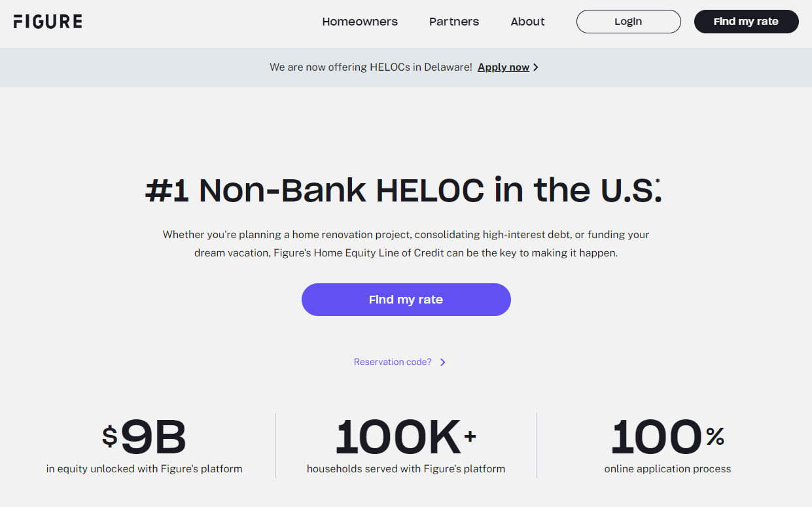Select About in the navigation bar
The image size is (812, 507).
click(527, 22)
